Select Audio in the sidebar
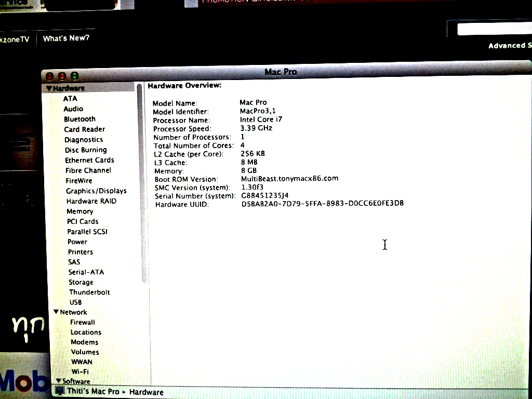The height and width of the screenshot is (399, 532). (73, 109)
